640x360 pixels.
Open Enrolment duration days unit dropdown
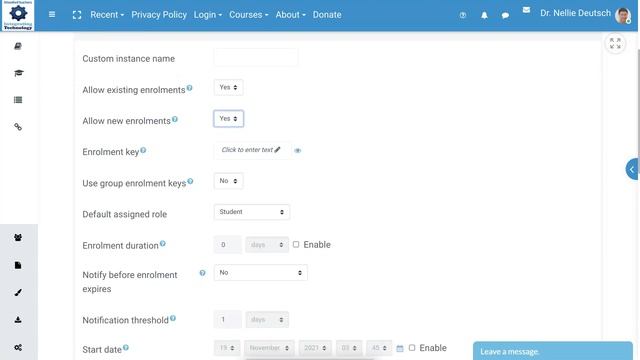[x=267, y=244]
